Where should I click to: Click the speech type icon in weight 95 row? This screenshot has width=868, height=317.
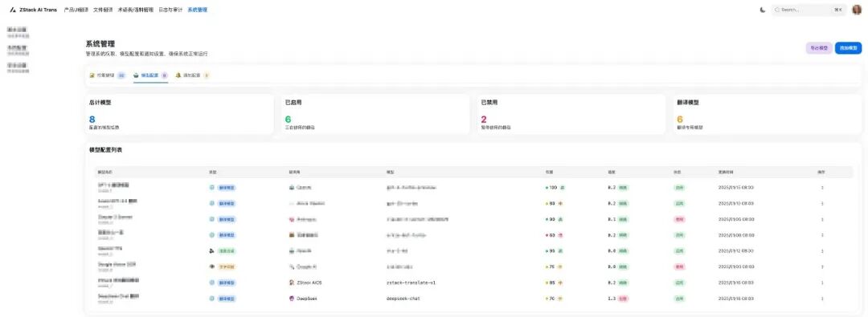pyautogui.click(x=211, y=250)
